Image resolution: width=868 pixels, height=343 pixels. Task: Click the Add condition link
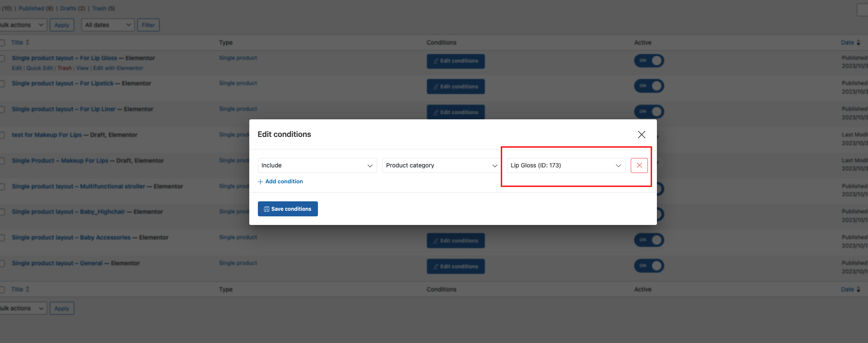coord(281,182)
